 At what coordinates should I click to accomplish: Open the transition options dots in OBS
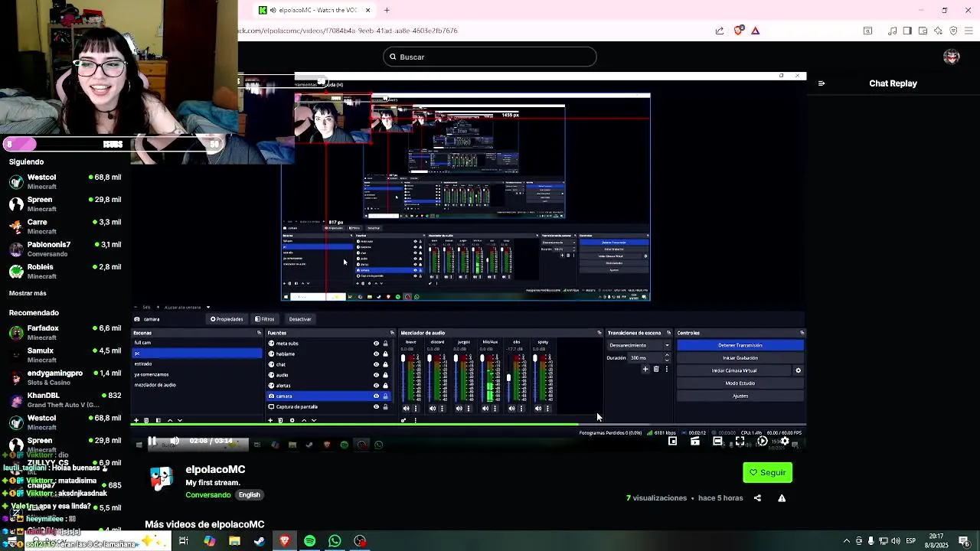point(666,370)
